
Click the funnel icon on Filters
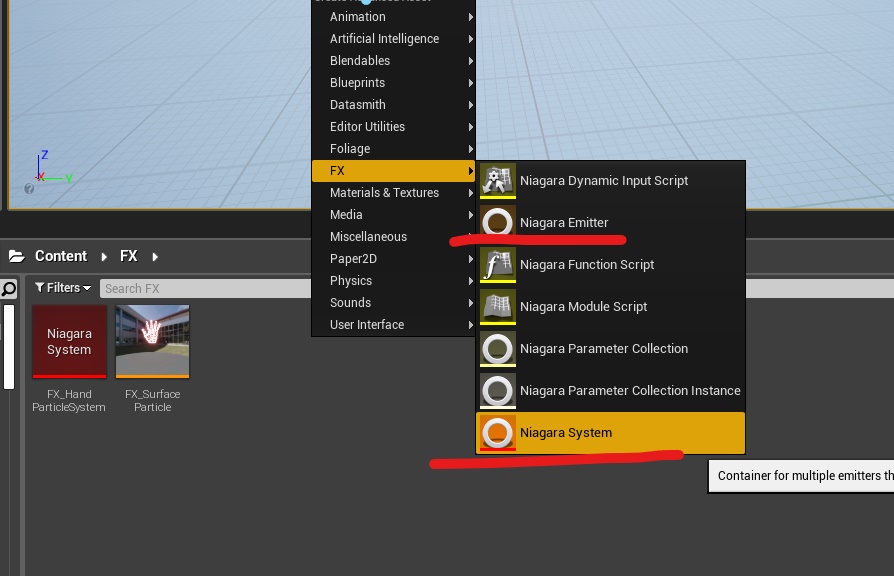click(39, 287)
